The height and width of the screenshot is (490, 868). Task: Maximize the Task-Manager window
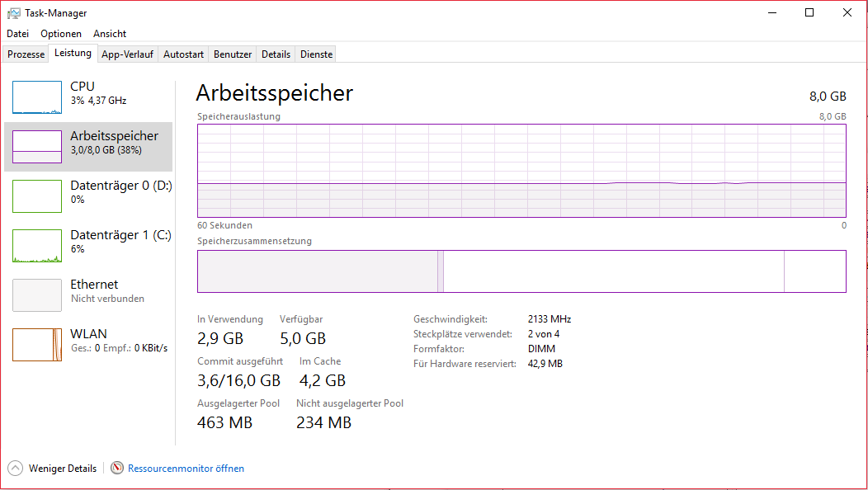pyautogui.click(x=809, y=12)
